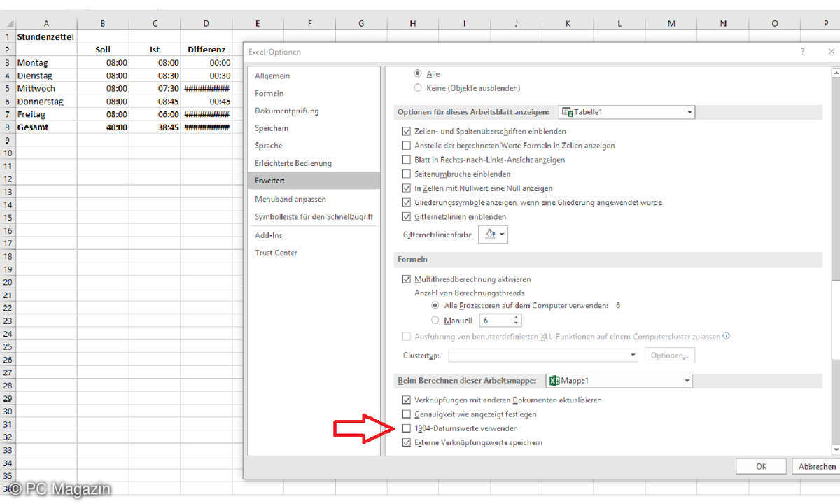Enable showing formulas instead of values

pos(407,146)
